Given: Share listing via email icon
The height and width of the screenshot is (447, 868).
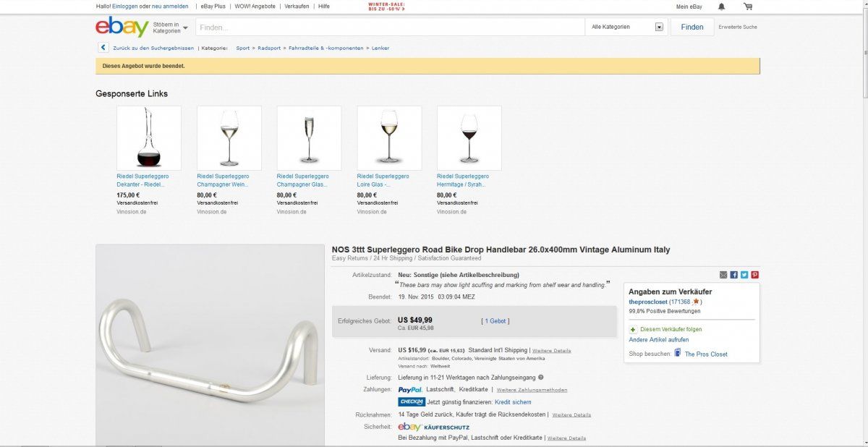Looking at the screenshot, I should point(723,275).
